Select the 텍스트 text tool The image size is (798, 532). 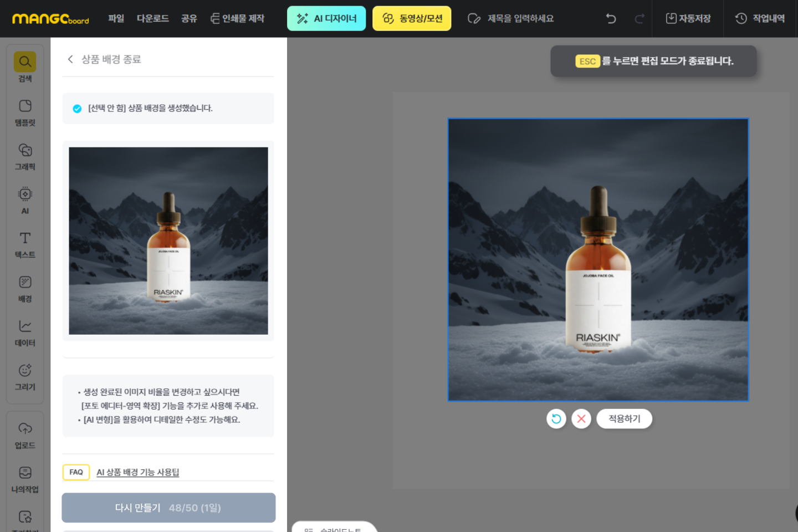click(25, 244)
